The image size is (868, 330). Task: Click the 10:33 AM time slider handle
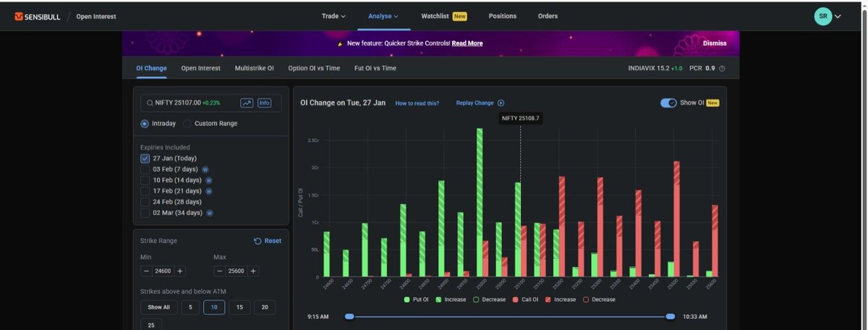point(671,317)
